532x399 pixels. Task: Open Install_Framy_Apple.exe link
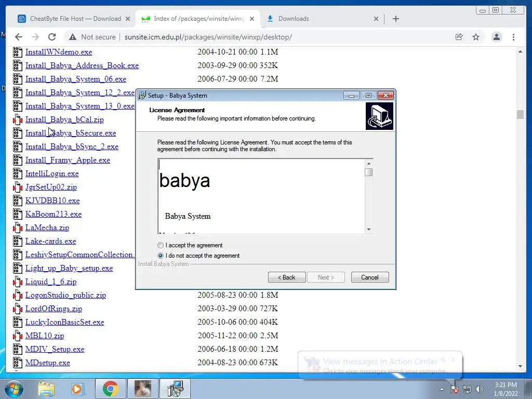(x=68, y=160)
